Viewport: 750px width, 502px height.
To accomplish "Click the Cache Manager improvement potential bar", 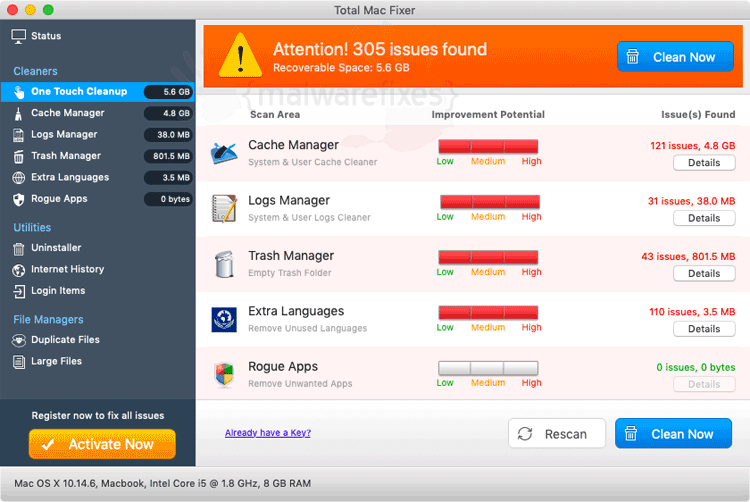I will [488, 146].
